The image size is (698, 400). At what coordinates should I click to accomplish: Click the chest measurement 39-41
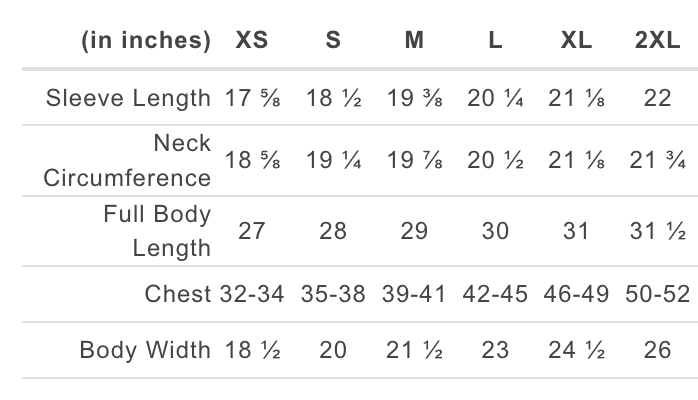click(x=414, y=294)
